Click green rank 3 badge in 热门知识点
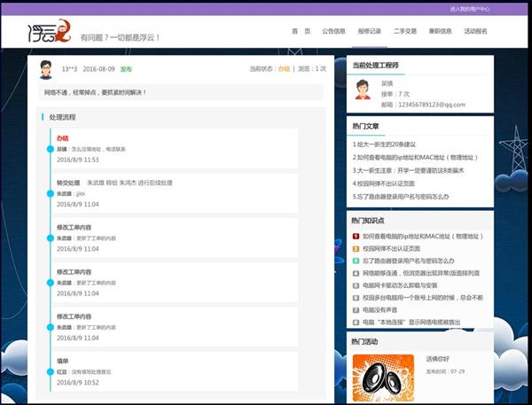This screenshot has height=405, width=532. (x=356, y=261)
